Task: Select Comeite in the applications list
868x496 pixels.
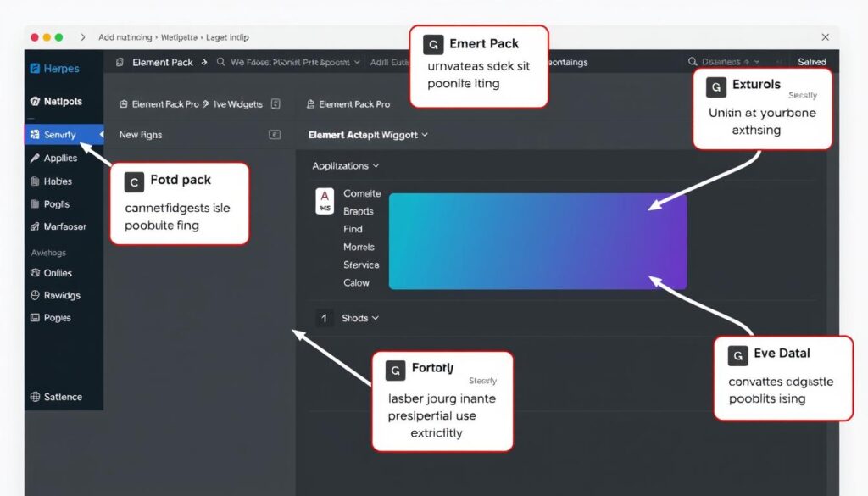Action: pyautogui.click(x=362, y=194)
